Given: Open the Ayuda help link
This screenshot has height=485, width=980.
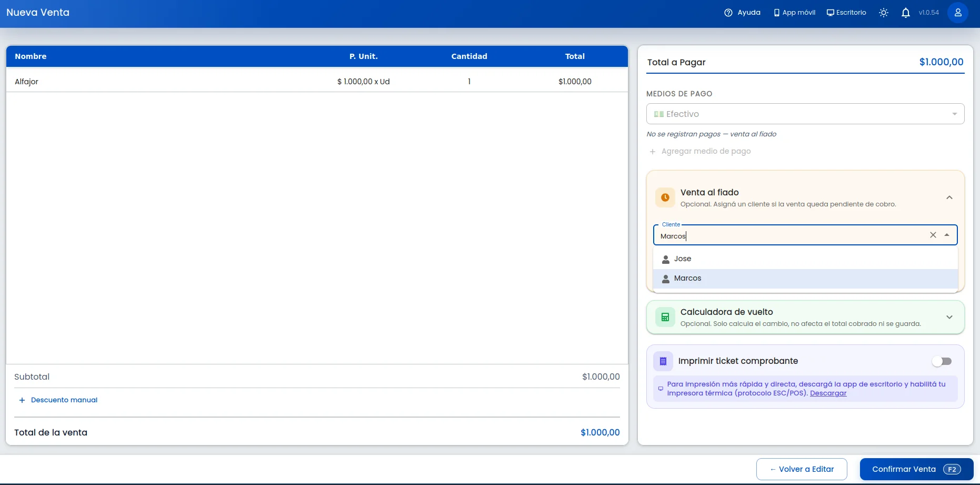Looking at the screenshot, I should 742,13.
